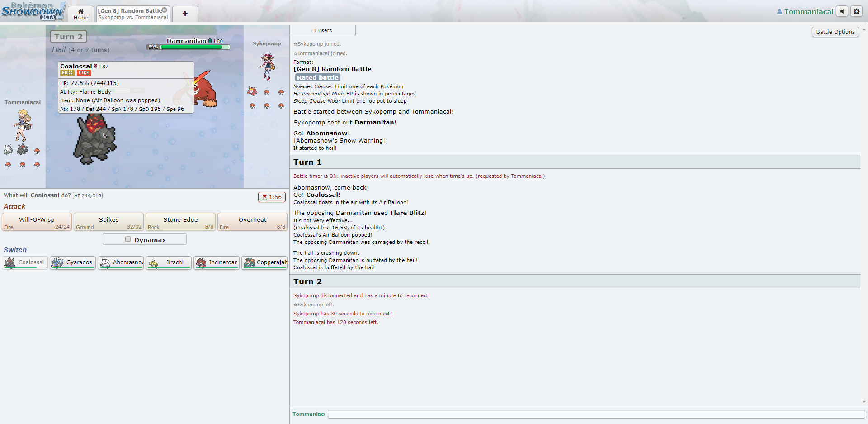Click Darmanitan team icon under Sykopomp

point(252,91)
